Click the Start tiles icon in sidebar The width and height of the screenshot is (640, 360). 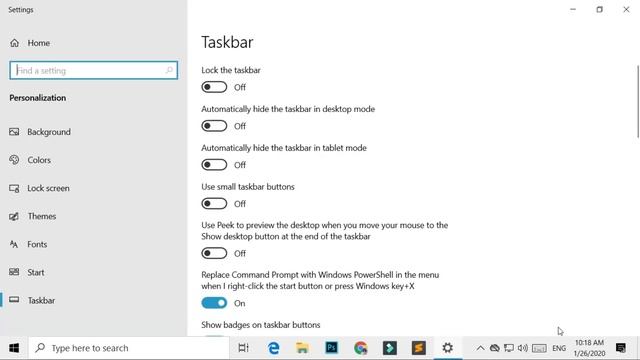tap(14, 272)
